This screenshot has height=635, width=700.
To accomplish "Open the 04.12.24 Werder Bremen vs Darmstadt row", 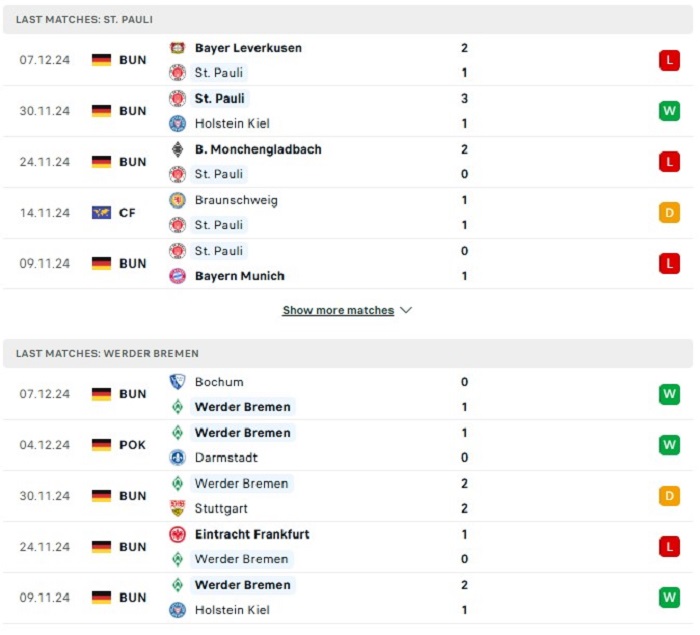I will (348, 445).
